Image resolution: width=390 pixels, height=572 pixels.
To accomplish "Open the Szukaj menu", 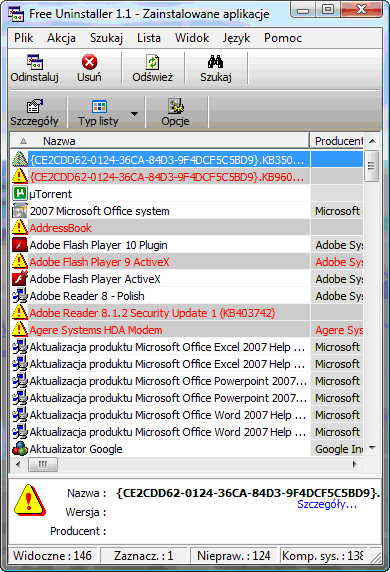I will tap(107, 38).
